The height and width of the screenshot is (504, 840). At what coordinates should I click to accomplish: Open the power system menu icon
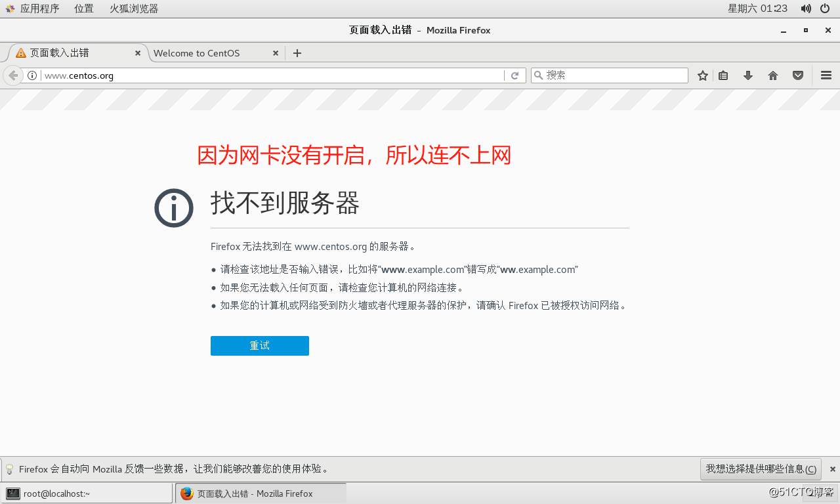click(825, 9)
